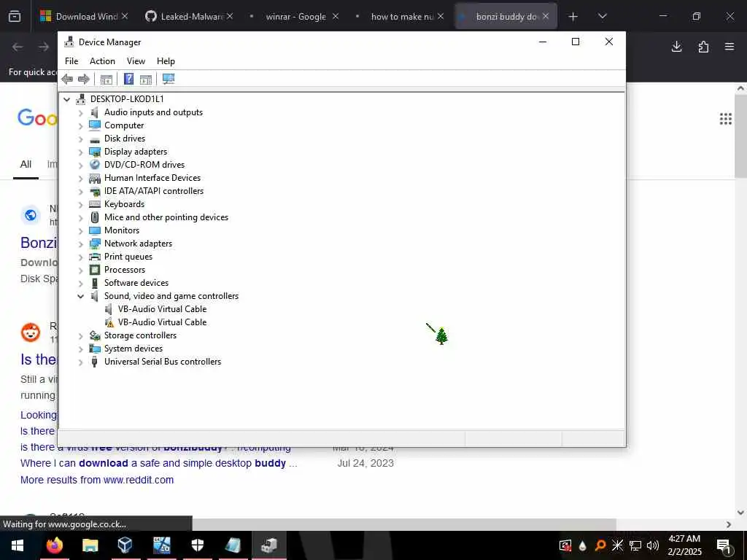Expand the Human Interface Devices category
Screen dimensions: 747x560
click(80, 179)
